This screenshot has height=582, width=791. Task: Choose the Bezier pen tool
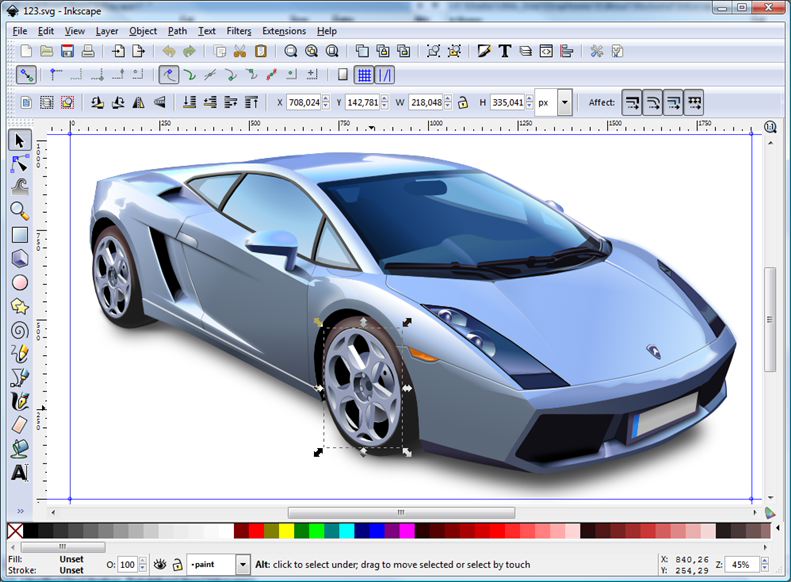(x=20, y=378)
